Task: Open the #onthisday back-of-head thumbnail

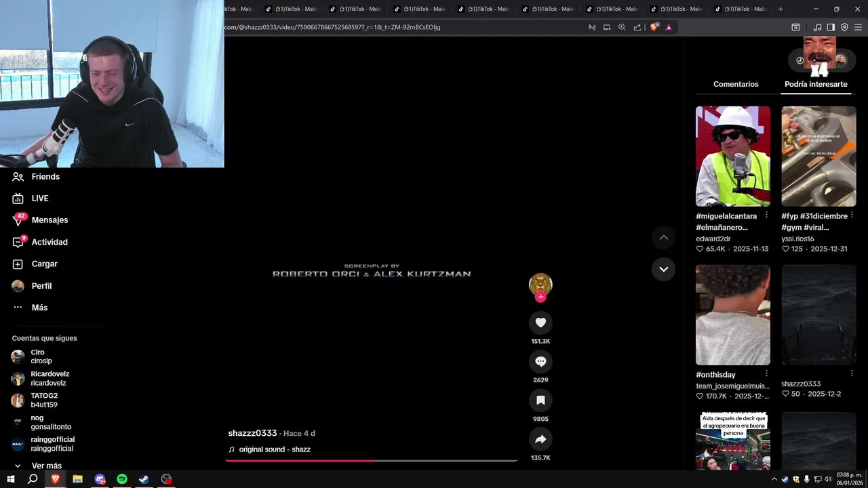Action: (733, 315)
